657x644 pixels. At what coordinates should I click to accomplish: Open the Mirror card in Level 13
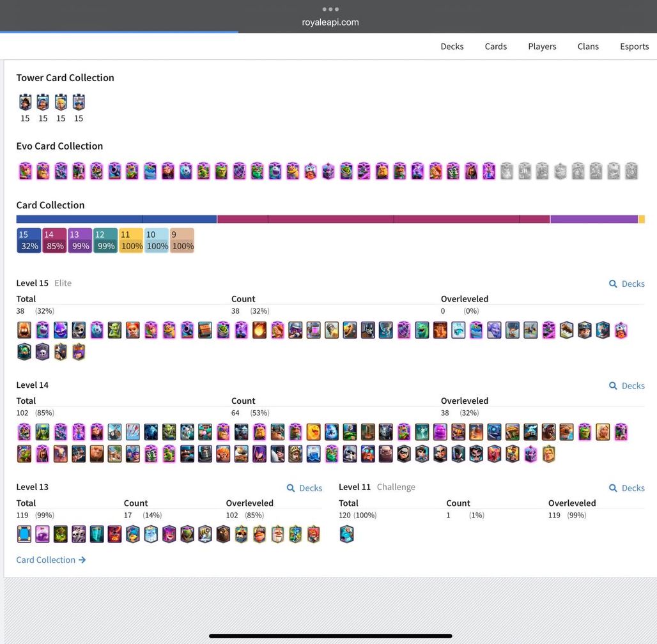24,534
